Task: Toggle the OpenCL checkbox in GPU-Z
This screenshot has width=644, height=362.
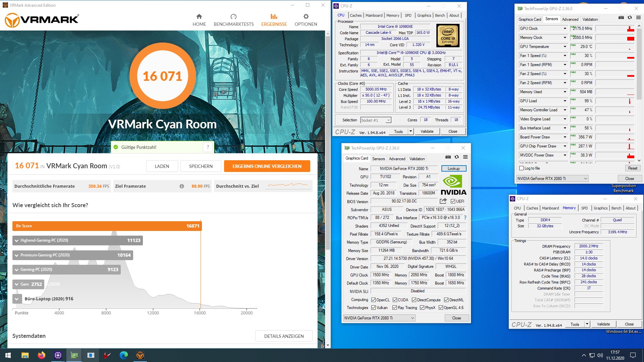Action: [374, 300]
